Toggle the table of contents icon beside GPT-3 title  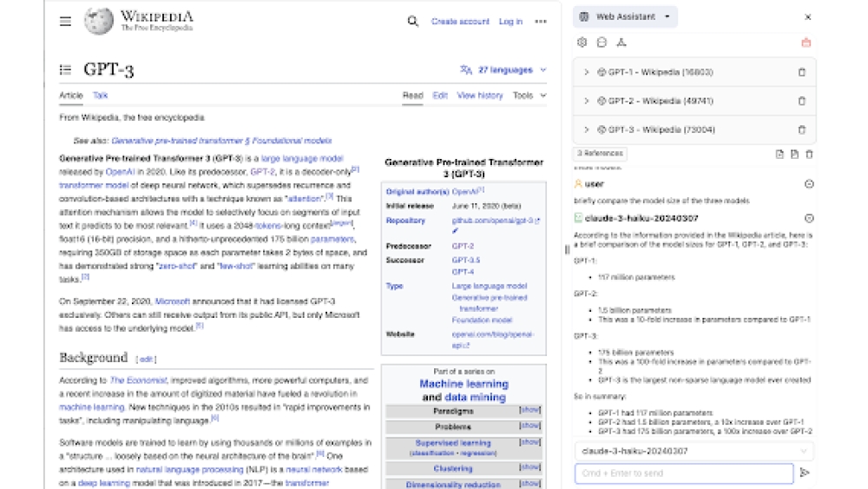tap(65, 69)
